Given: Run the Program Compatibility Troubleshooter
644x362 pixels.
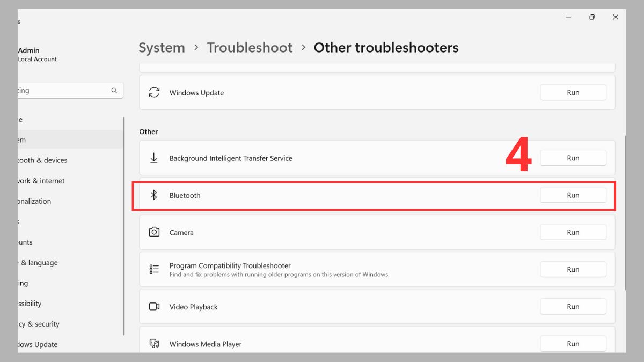Looking at the screenshot, I should tap(573, 269).
